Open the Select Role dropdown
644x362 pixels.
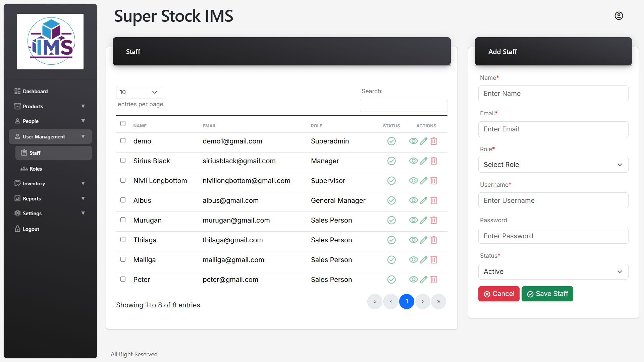pos(553,165)
